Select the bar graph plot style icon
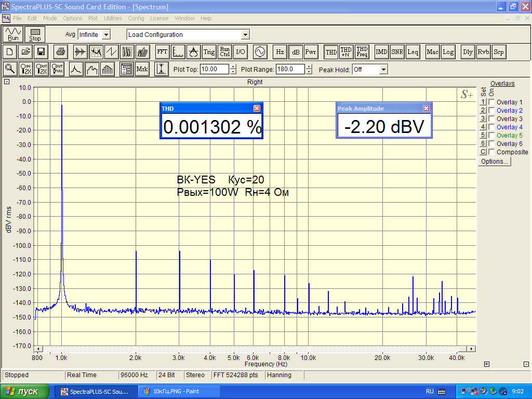Viewport: 532px width, 399px height. tap(108, 69)
